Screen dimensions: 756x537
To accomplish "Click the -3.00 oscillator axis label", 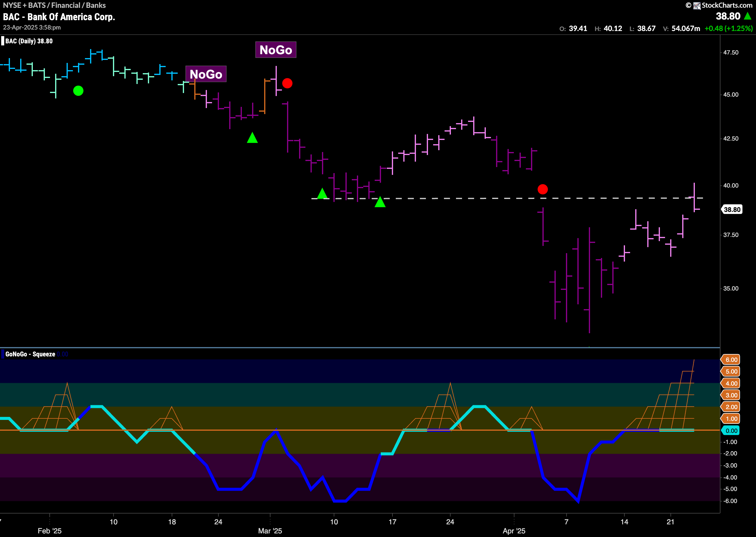I will click(x=730, y=465).
